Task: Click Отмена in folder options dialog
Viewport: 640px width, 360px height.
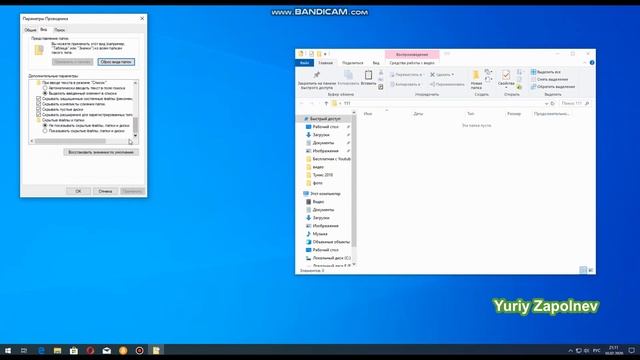Action: 105,191
